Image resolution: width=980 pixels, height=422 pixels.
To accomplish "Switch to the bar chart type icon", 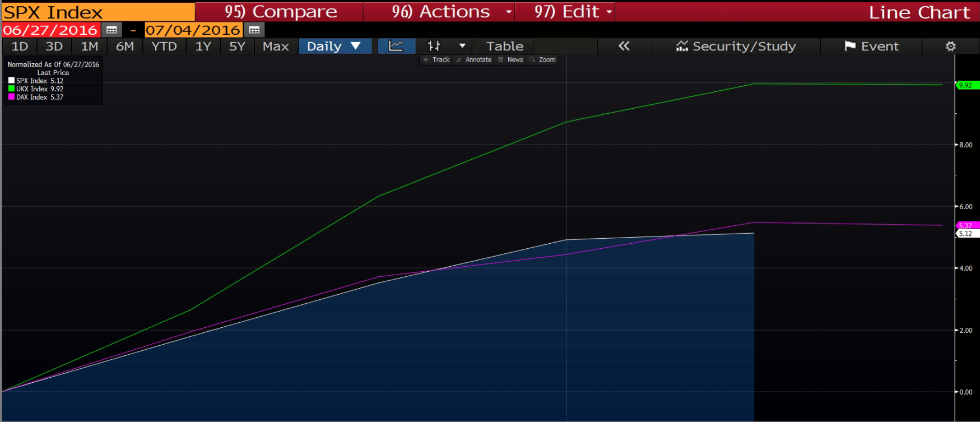I will coord(434,46).
